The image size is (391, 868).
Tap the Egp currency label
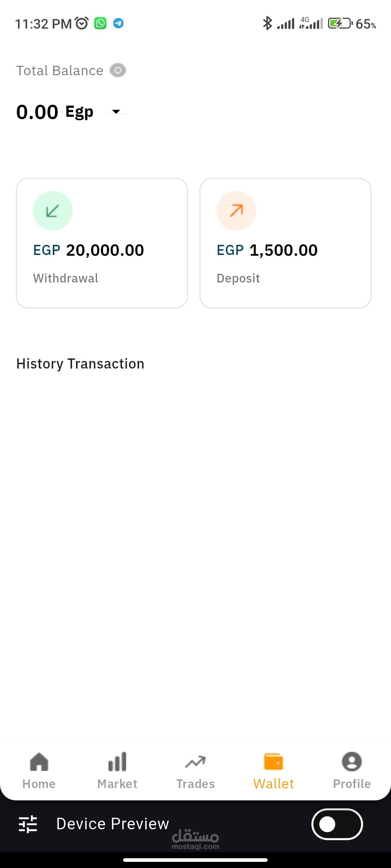pos(79,112)
